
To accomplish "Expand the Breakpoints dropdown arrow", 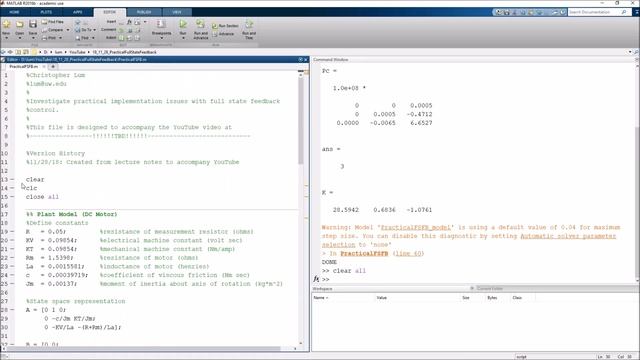I will [x=161, y=38].
